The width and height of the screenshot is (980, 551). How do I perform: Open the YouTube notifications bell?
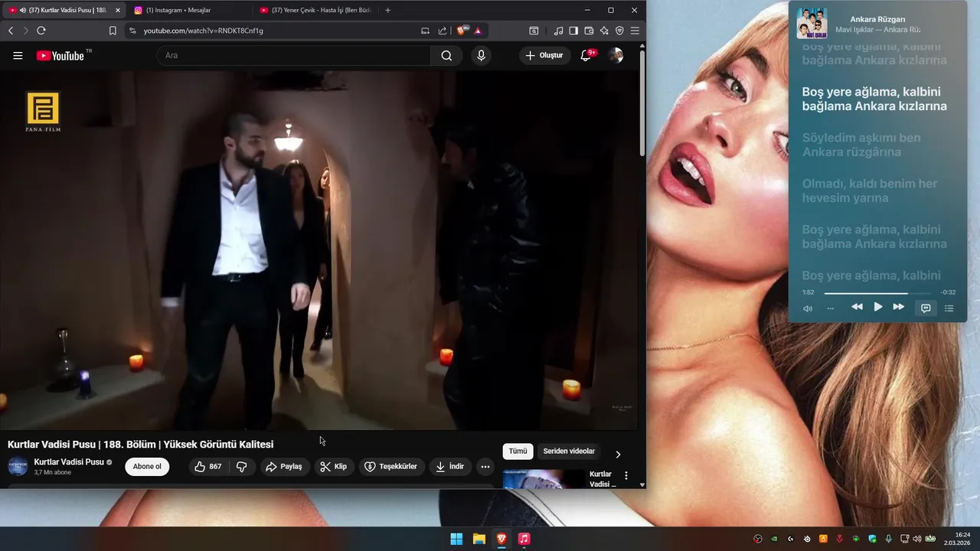tap(586, 55)
